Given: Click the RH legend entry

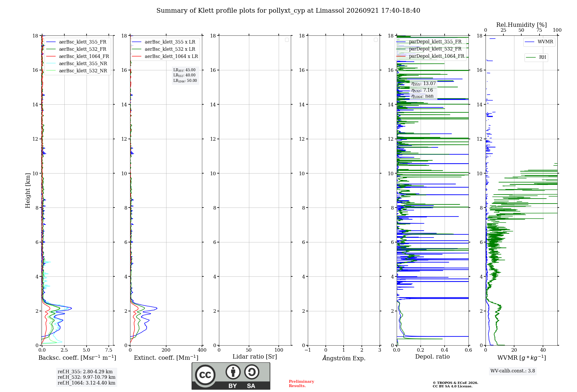Looking at the screenshot, I should tap(536, 57).
